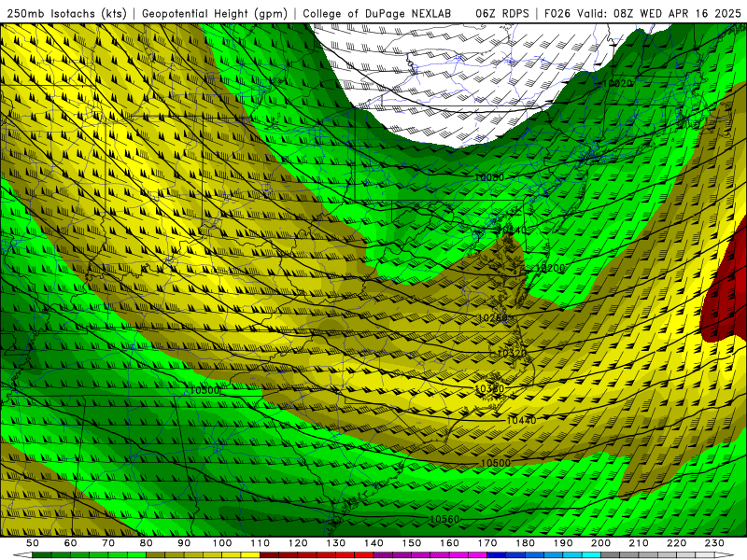Click the 10260 height contour label

493,318
